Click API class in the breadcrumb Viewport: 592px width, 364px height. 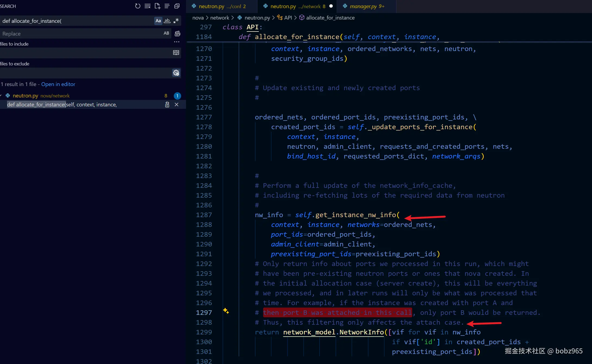(288, 18)
